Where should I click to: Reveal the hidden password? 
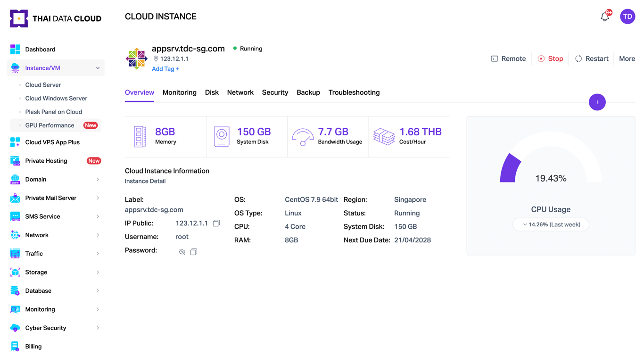(182, 252)
